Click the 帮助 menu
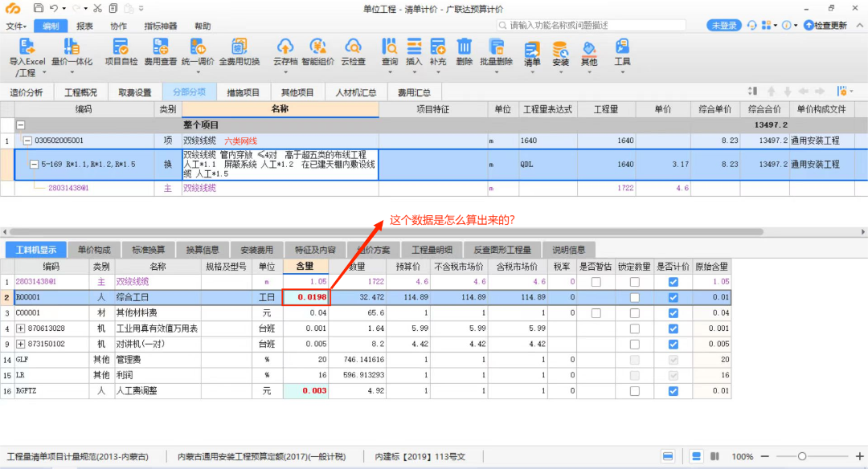Screen dimensions: 868x469 [x=203, y=26]
